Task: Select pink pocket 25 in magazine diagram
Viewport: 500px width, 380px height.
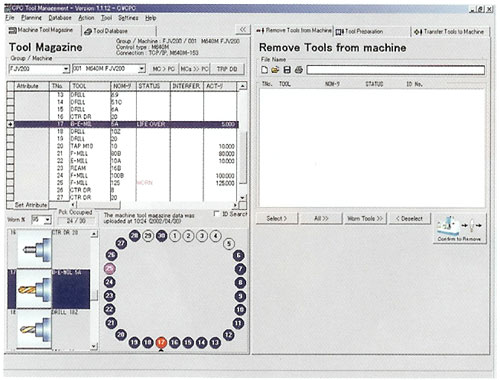Action: (110, 268)
